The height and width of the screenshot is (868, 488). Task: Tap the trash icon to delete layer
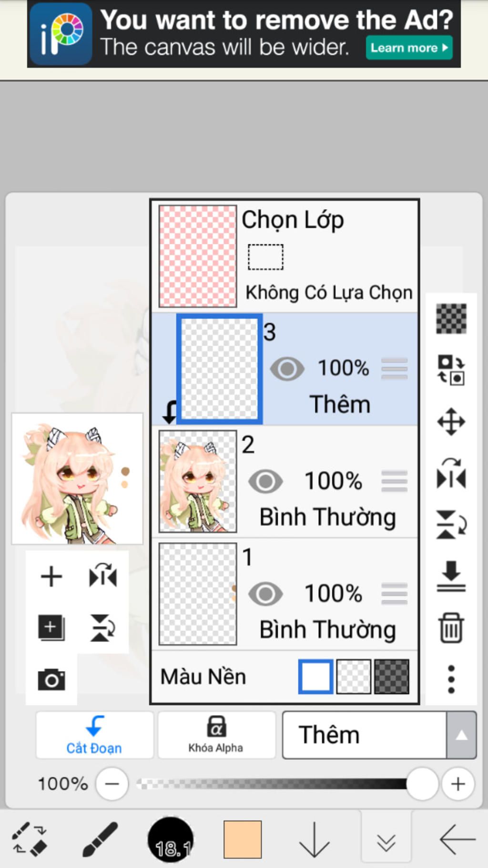tap(451, 628)
